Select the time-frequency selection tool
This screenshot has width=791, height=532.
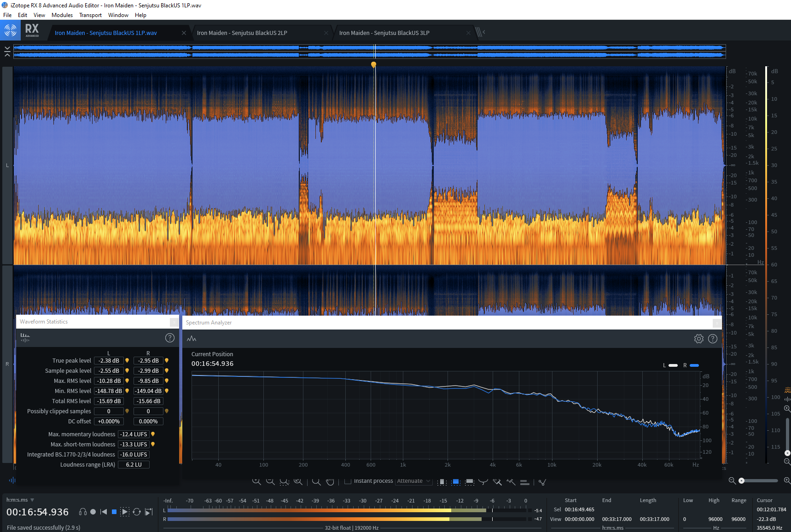455,482
